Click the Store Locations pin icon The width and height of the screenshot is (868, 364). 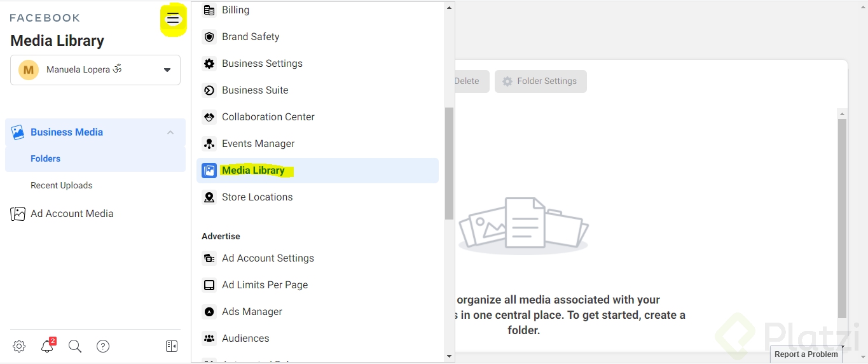pyautogui.click(x=209, y=197)
